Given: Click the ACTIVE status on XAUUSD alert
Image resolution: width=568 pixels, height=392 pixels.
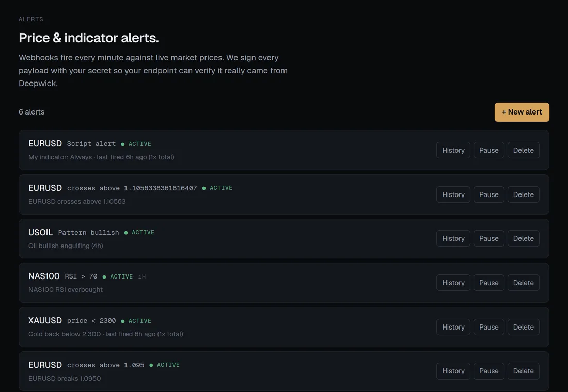Looking at the screenshot, I should pyautogui.click(x=140, y=321).
